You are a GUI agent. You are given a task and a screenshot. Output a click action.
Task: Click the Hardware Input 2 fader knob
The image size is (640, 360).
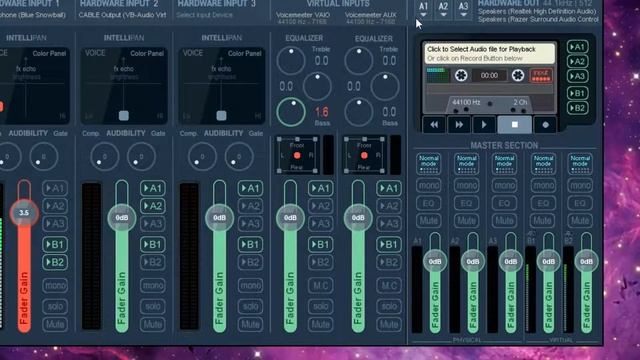(122, 218)
